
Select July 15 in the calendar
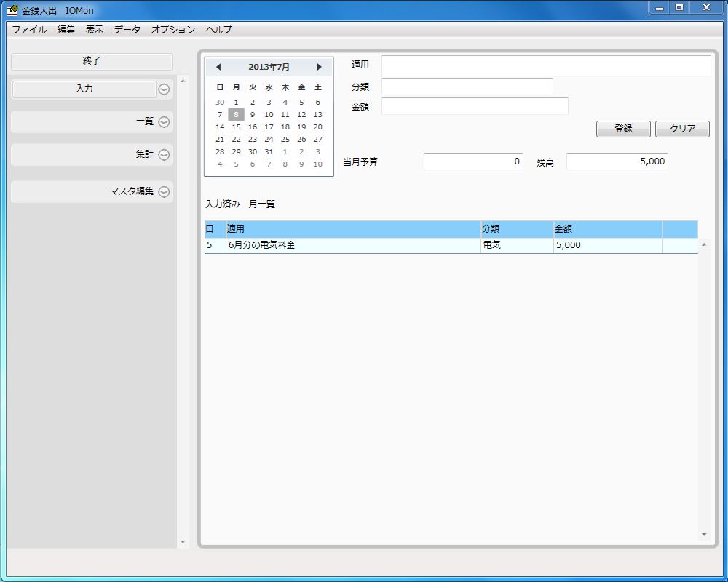coord(237,127)
